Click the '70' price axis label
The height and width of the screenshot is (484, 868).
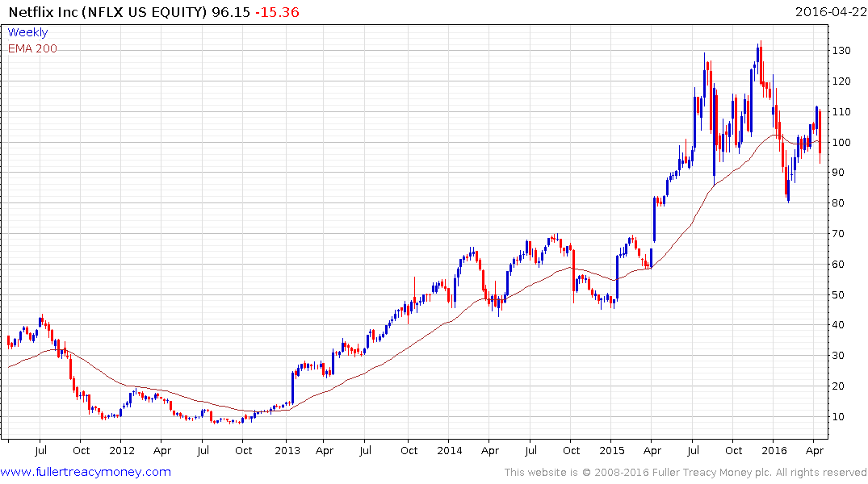(x=838, y=234)
